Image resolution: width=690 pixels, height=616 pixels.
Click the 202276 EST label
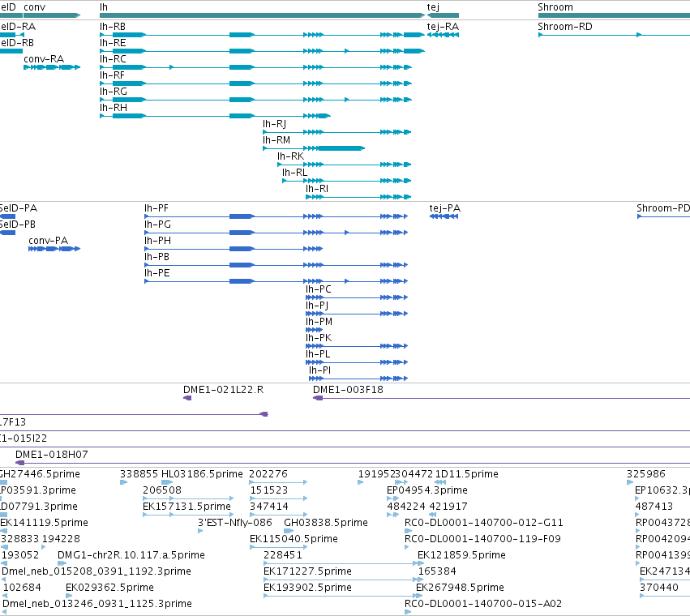point(268,474)
